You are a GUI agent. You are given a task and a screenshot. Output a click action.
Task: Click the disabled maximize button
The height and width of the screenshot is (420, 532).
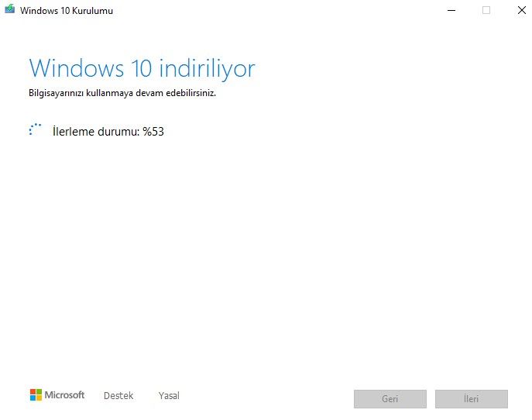[486, 11]
